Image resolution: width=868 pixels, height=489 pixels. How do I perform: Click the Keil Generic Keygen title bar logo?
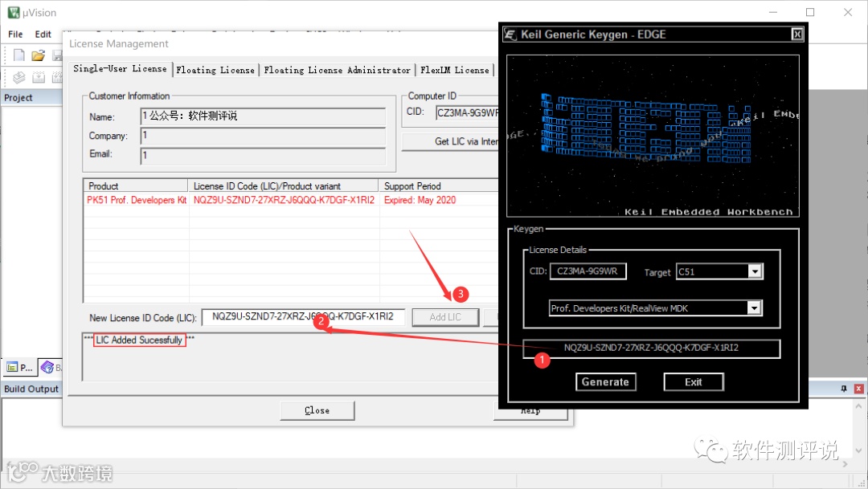[510, 35]
